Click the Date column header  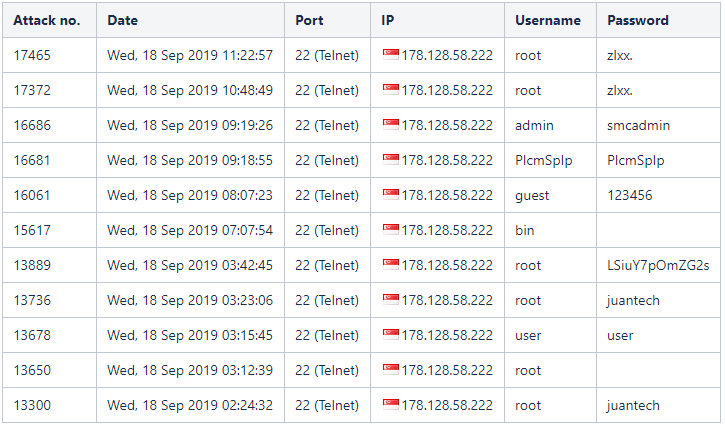[123, 20]
